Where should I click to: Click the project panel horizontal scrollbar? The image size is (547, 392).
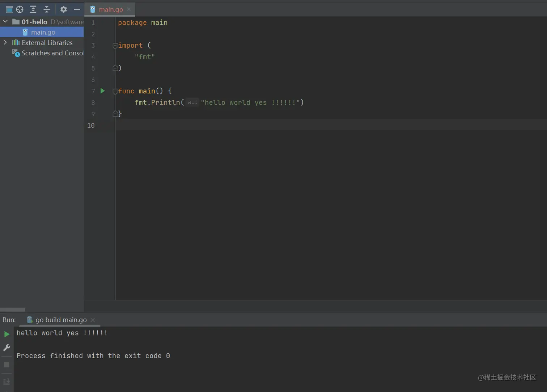(x=13, y=309)
